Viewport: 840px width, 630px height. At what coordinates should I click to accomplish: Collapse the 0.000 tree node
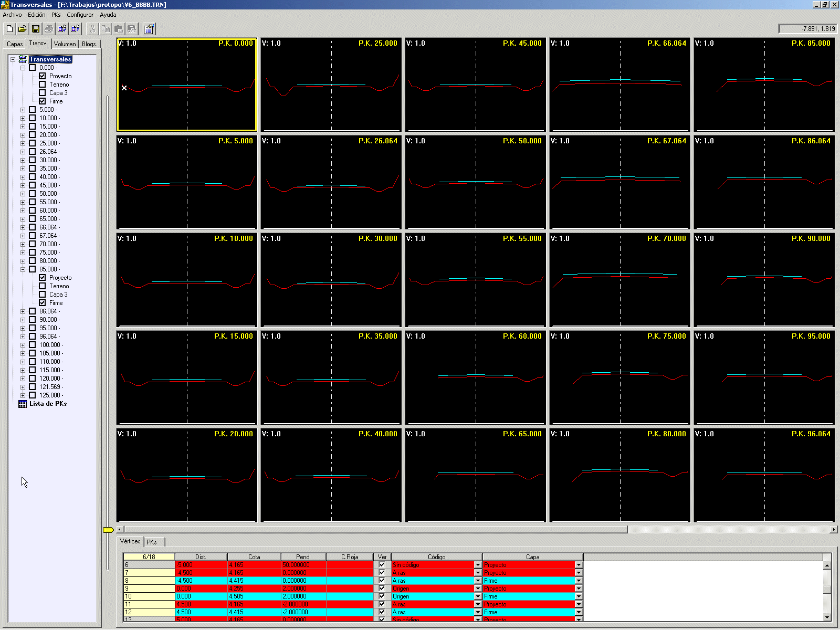click(23, 68)
